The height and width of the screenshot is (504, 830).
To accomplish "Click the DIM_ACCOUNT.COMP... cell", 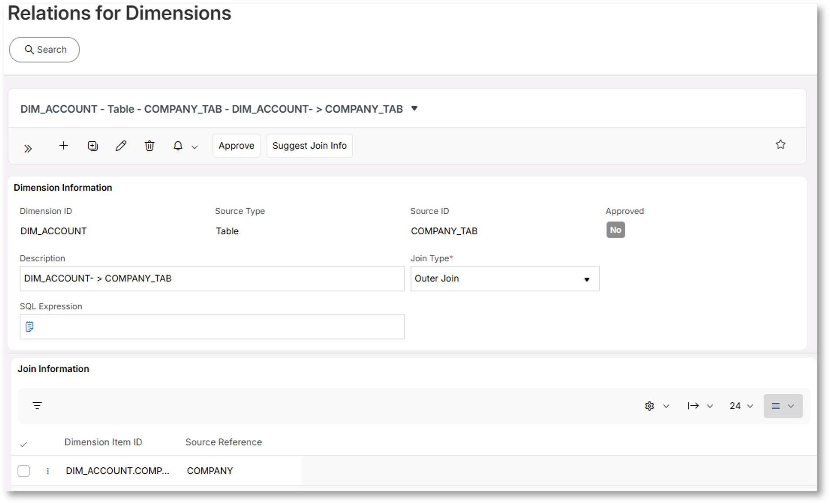I will [x=117, y=471].
